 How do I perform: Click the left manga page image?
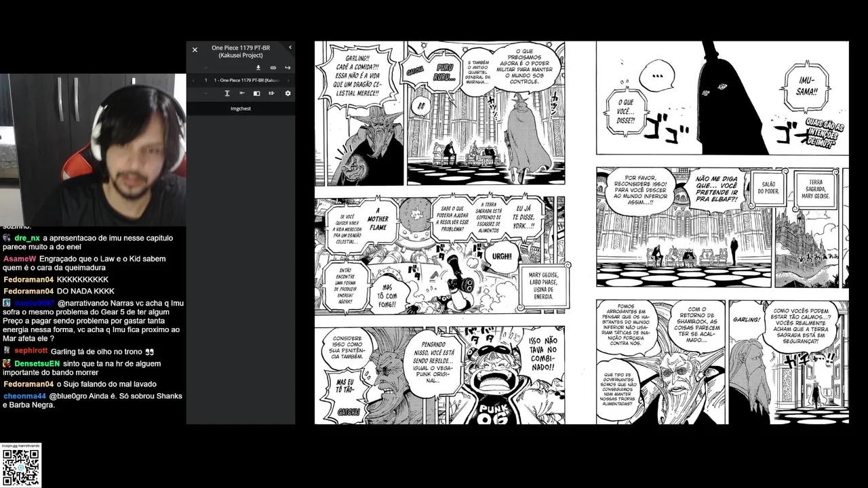440,232
